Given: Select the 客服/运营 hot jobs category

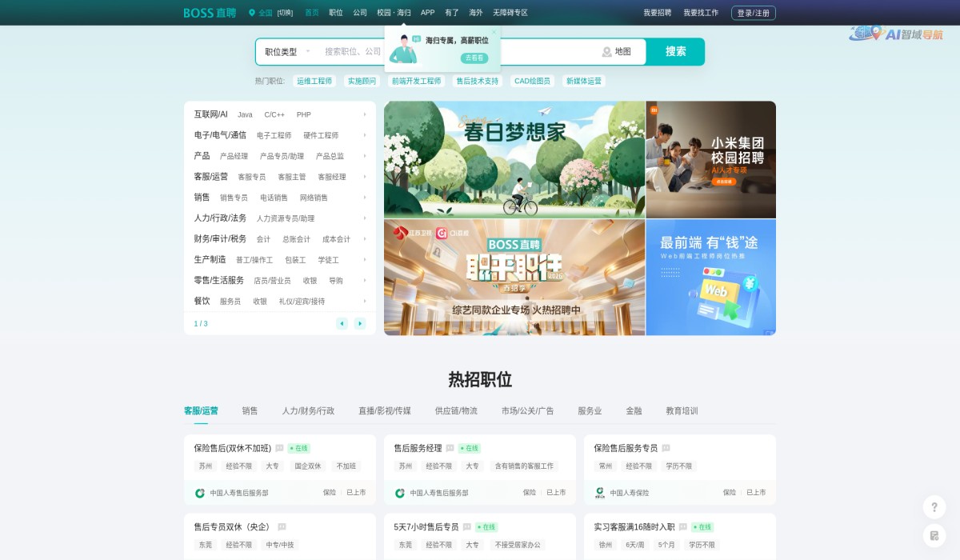Looking at the screenshot, I should [202, 410].
